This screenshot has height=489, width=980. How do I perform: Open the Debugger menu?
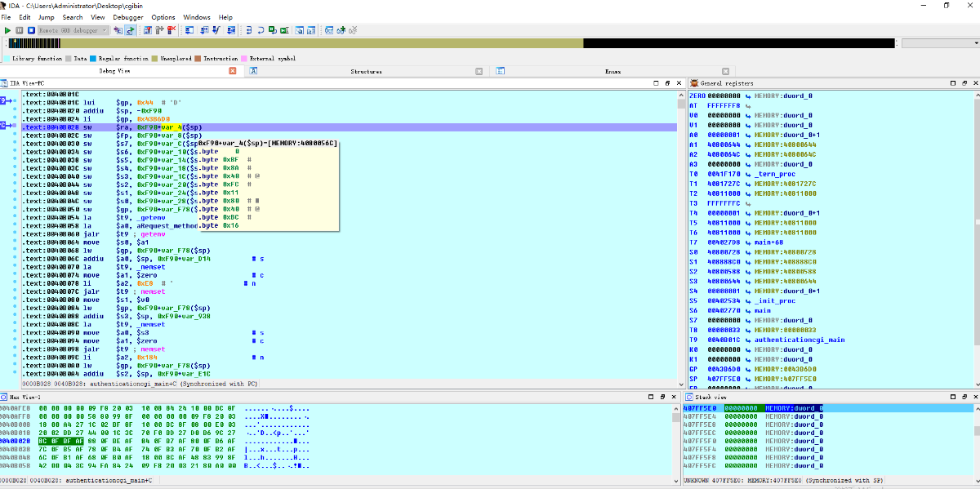click(x=128, y=17)
